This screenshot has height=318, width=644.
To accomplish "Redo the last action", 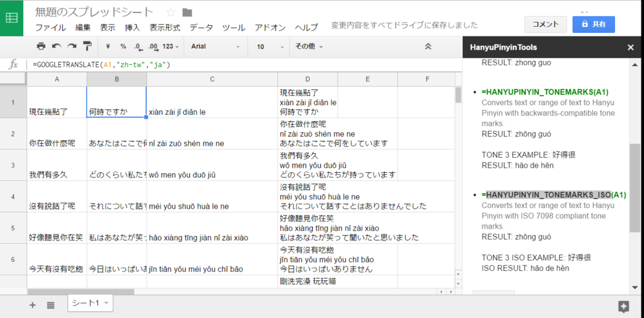I will click(x=72, y=47).
